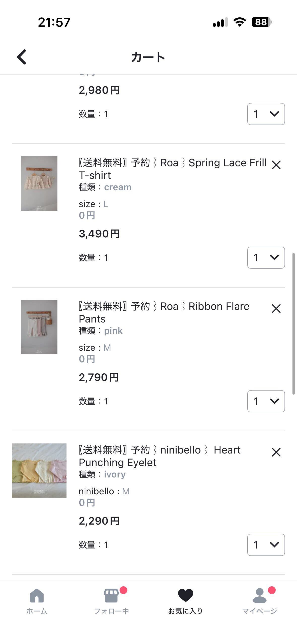The height and width of the screenshot is (644, 297).
Task: Open quantity dropdown for 2,980円 item
Action: tap(266, 114)
